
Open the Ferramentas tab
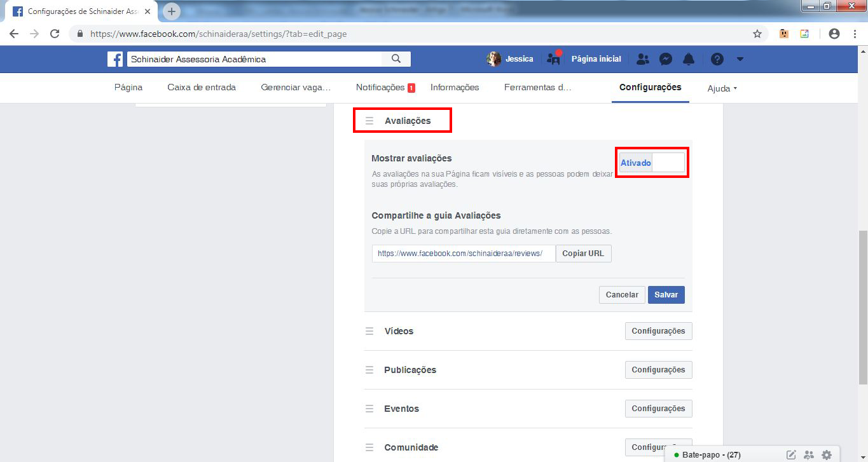coord(538,88)
